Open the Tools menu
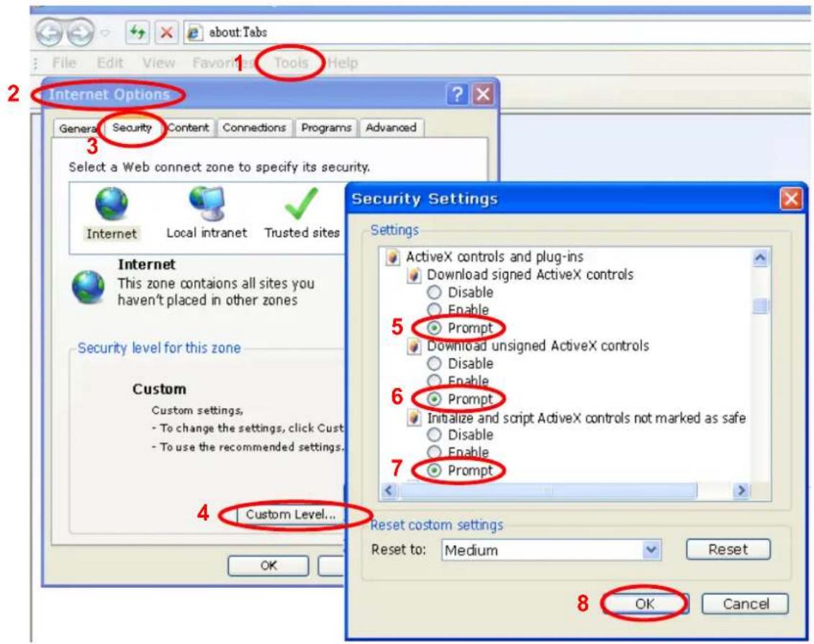The image size is (814, 644). (x=291, y=63)
